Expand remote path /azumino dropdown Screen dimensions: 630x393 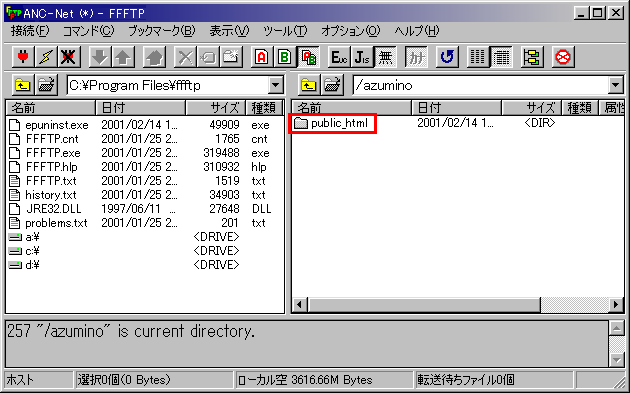point(616,85)
